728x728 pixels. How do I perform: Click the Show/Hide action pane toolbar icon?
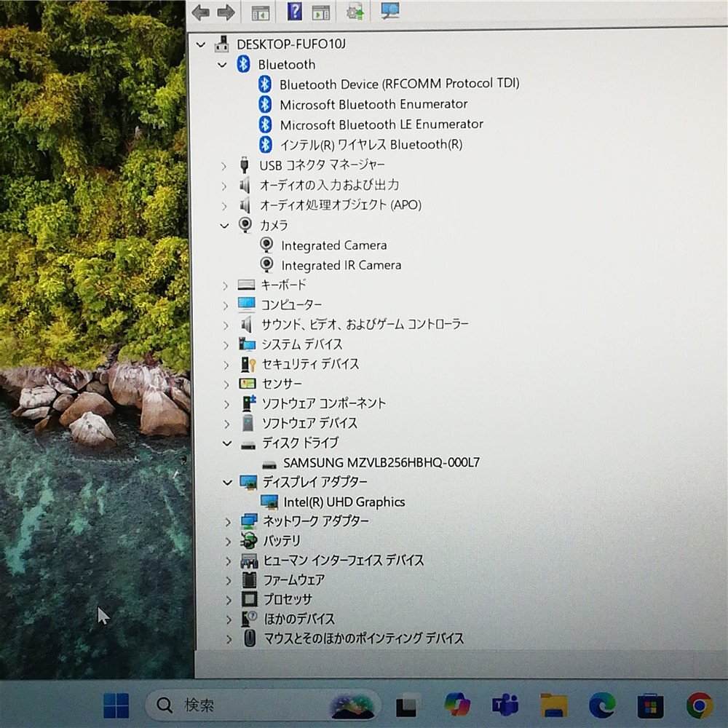click(321, 12)
